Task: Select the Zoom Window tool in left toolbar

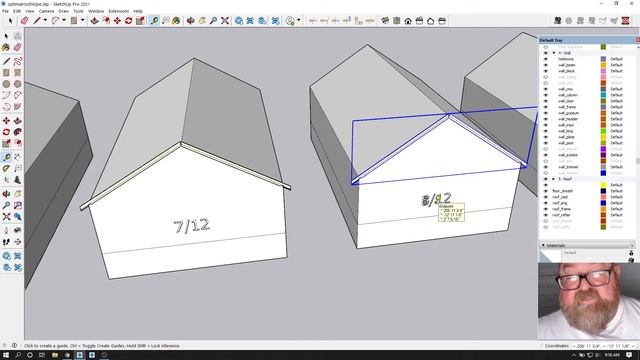Action: click(18, 205)
